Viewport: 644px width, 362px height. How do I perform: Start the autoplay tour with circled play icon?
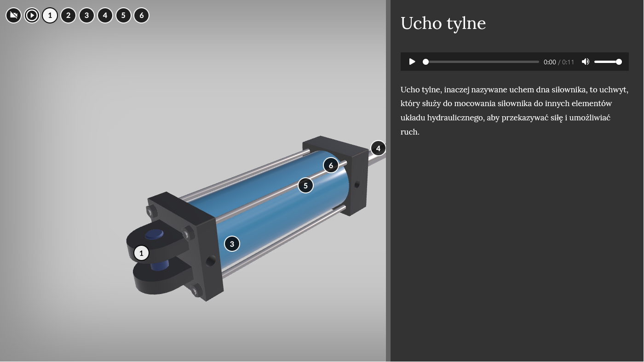click(32, 16)
